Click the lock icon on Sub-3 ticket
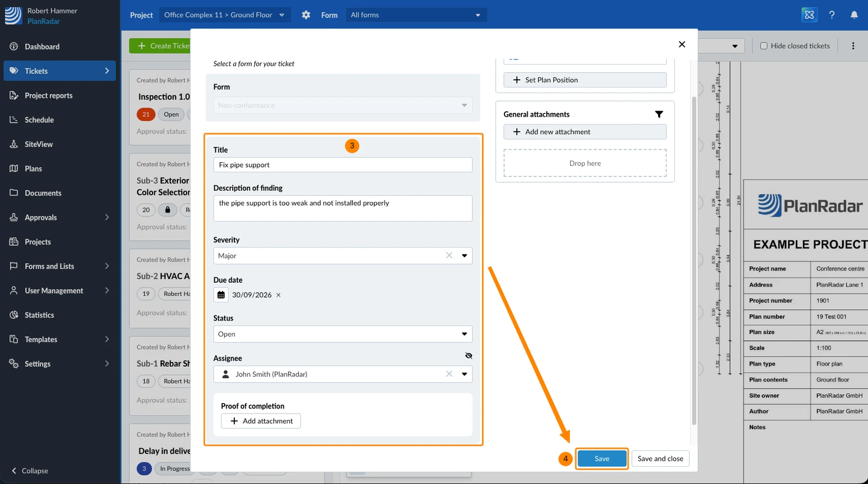Screen dimensions: 868x484 point(168,210)
